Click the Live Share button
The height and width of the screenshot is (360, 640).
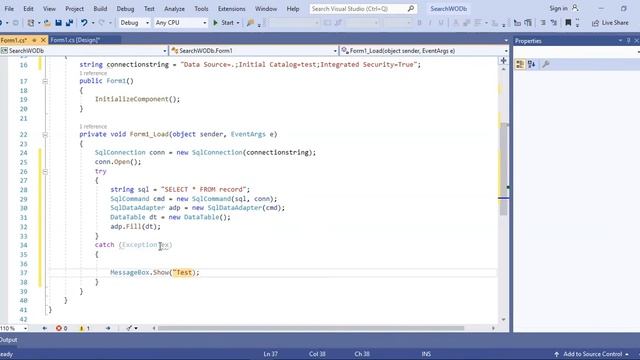click(x=610, y=23)
